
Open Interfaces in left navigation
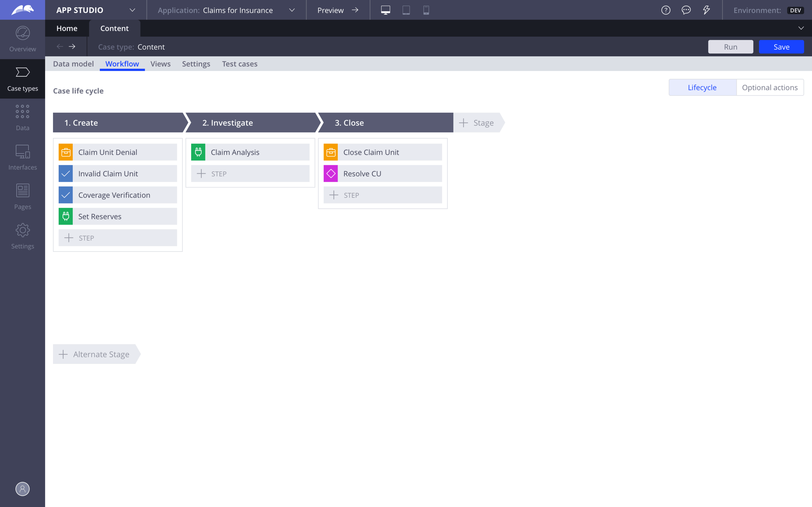pos(23,157)
